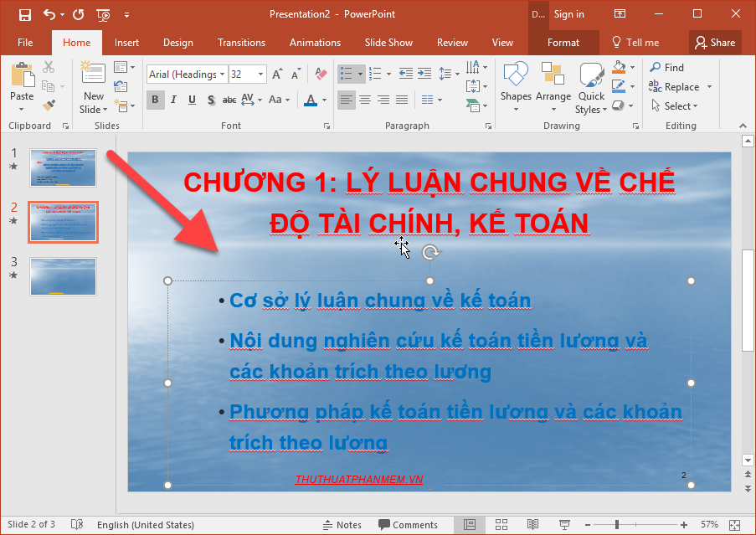Switch to the Animations ribbon tab

pos(315,42)
